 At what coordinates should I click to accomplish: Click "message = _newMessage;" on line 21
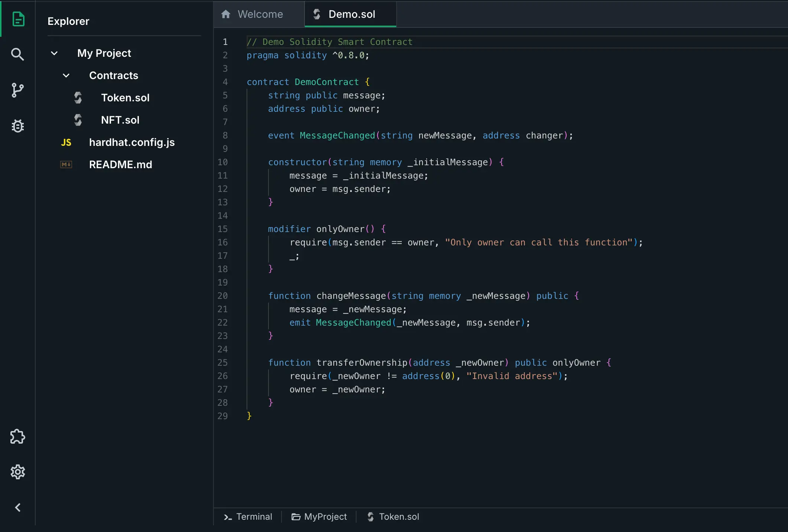pyautogui.click(x=348, y=309)
